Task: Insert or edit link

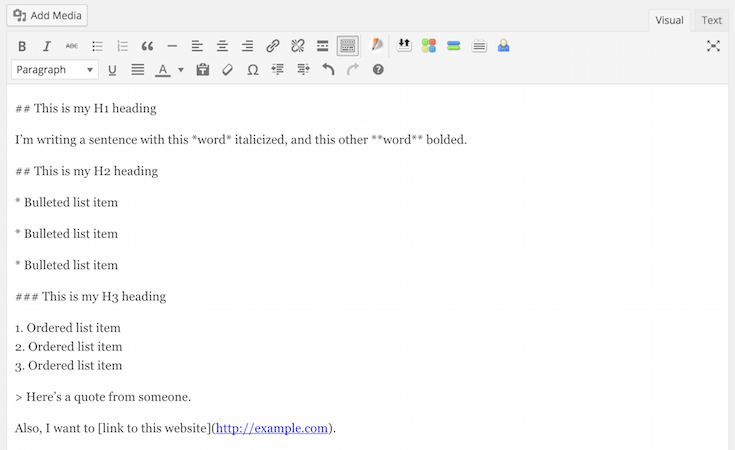Action: [x=272, y=46]
